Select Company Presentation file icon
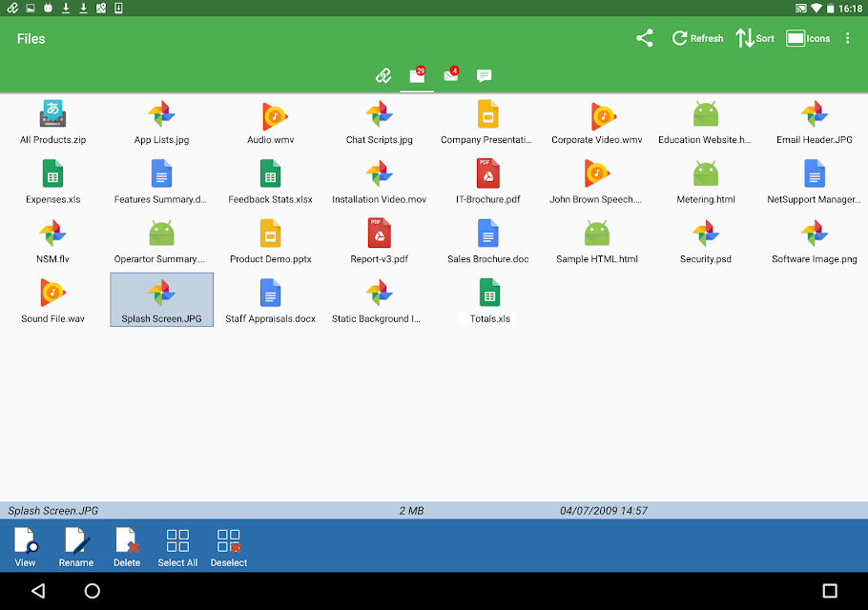 click(x=487, y=114)
